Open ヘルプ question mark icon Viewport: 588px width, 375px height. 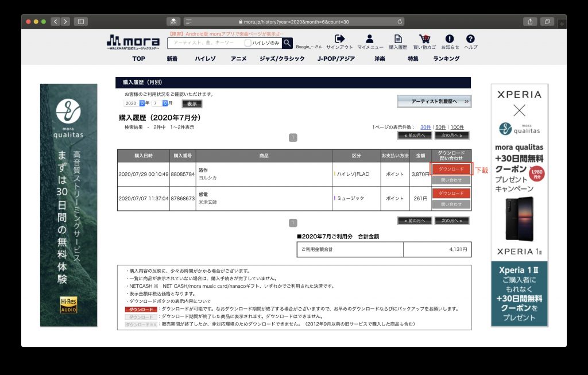coord(471,41)
